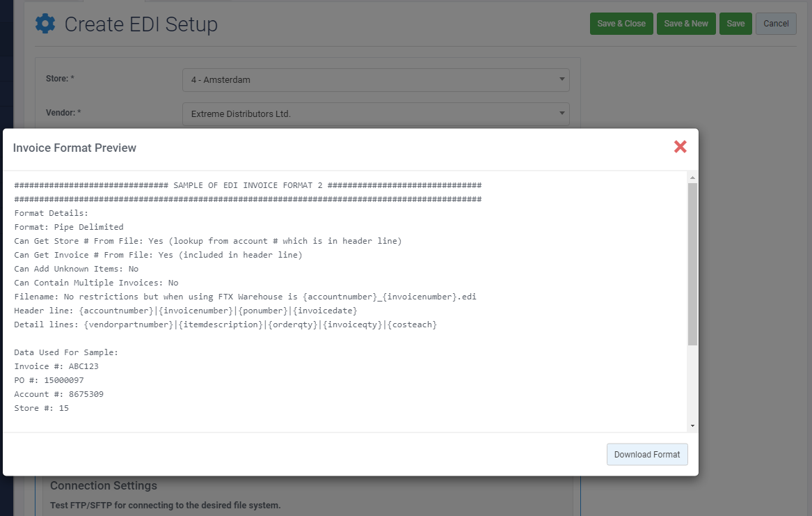The image size is (812, 516).
Task: Click the Invoice Format Preview title
Action: point(74,148)
